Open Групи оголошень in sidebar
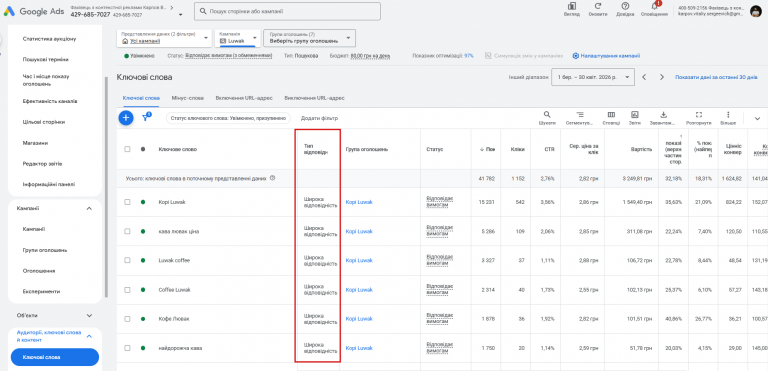The width and height of the screenshot is (768, 371). [45, 250]
